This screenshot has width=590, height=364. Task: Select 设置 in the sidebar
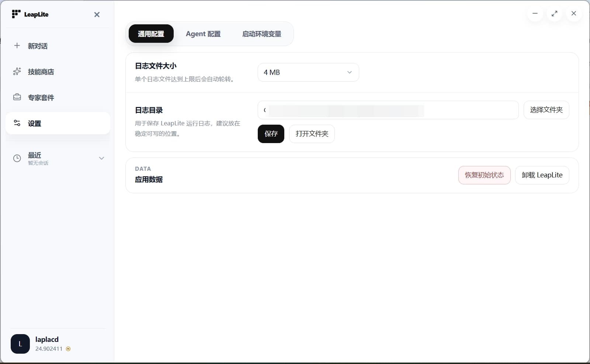pos(58,123)
